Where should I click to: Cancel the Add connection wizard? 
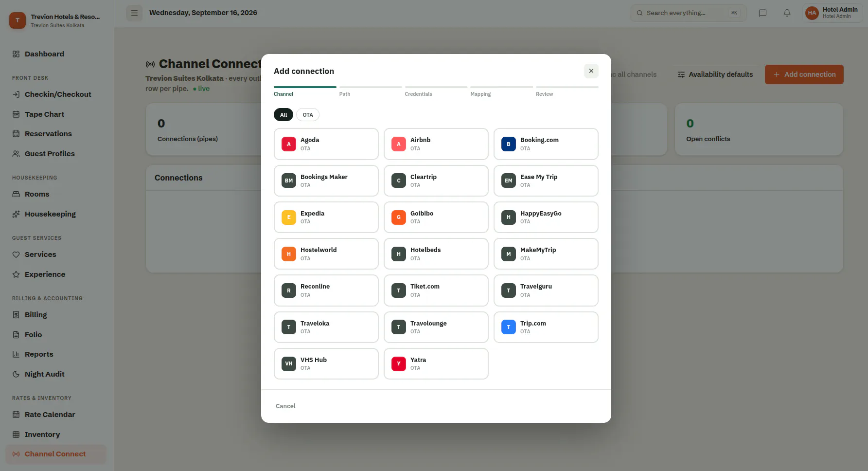pyautogui.click(x=285, y=406)
